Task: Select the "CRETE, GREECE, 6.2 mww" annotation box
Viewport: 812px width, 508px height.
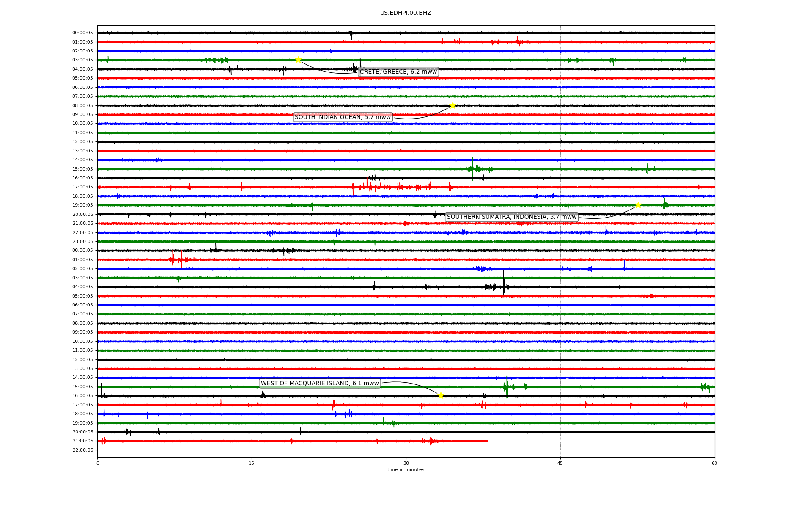Action: pyautogui.click(x=398, y=72)
